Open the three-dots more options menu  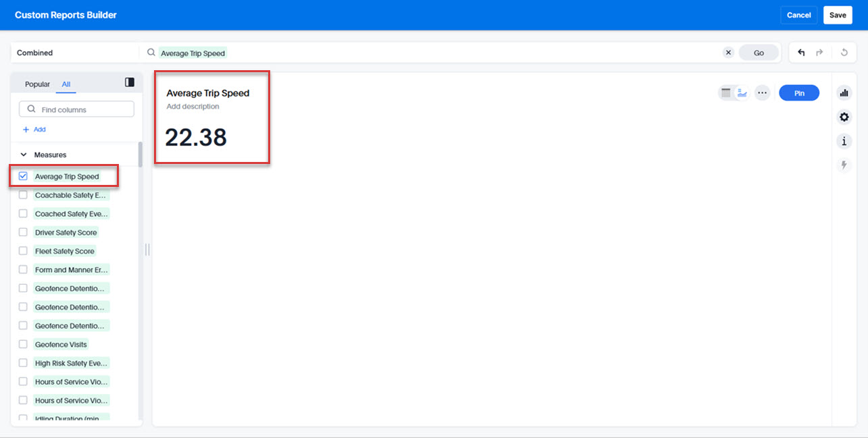(763, 93)
